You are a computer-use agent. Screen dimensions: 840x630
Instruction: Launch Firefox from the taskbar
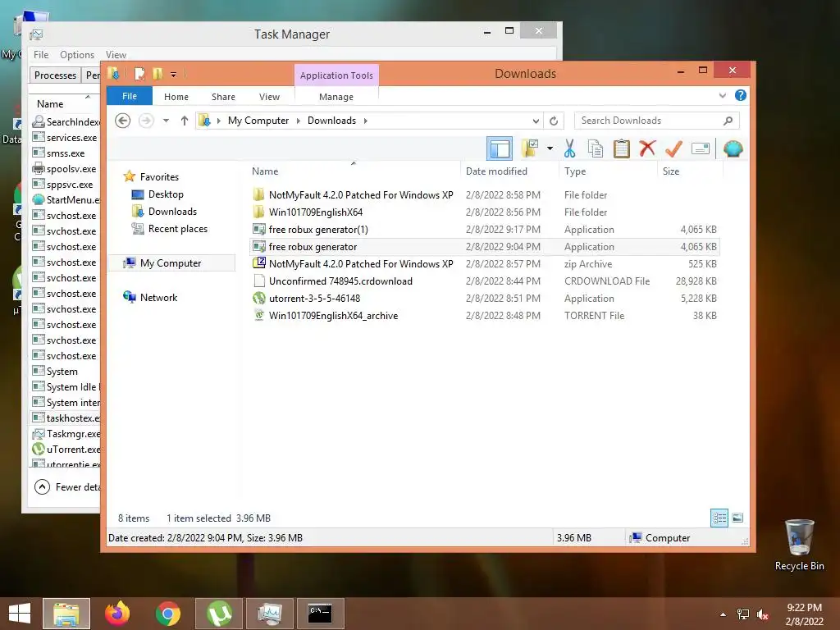pos(116,614)
